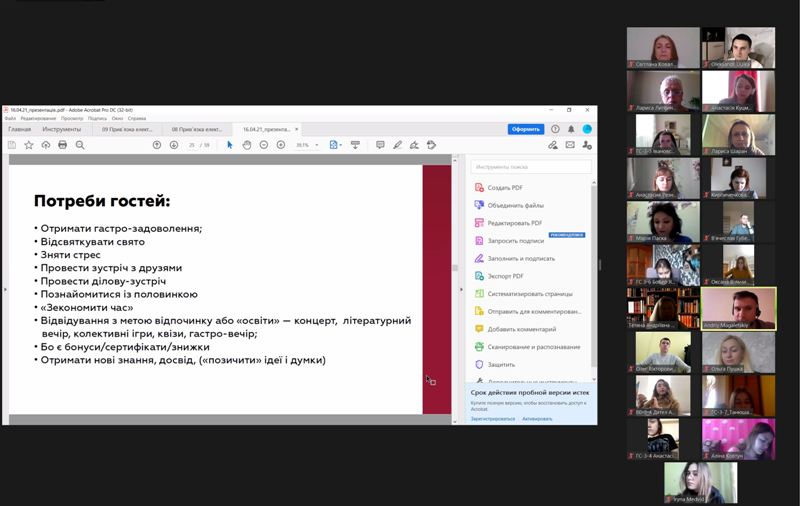Switch to the 08 Прив'язка елект... document tab
The height and width of the screenshot is (506, 800).
click(197, 130)
